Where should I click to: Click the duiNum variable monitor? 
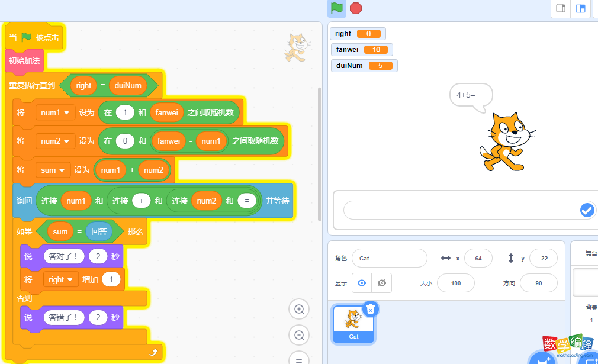coord(364,66)
